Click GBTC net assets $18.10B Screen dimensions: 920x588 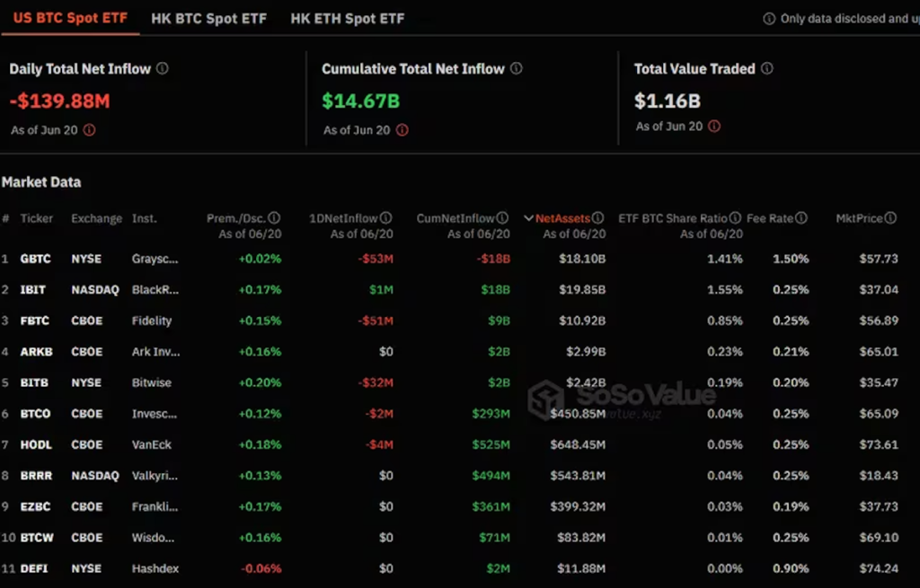582,259
